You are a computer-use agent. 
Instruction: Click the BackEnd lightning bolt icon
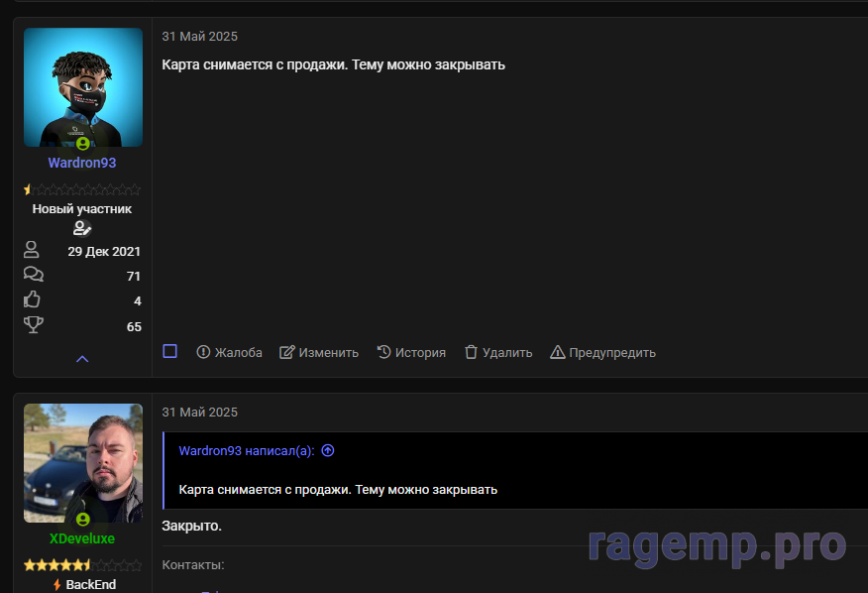pyautogui.click(x=57, y=585)
